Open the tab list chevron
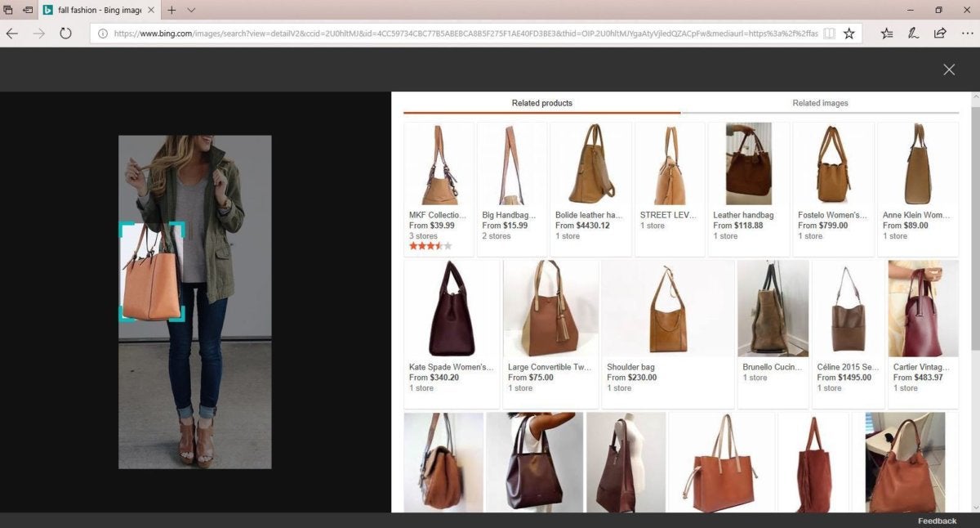 (x=191, y=10)
